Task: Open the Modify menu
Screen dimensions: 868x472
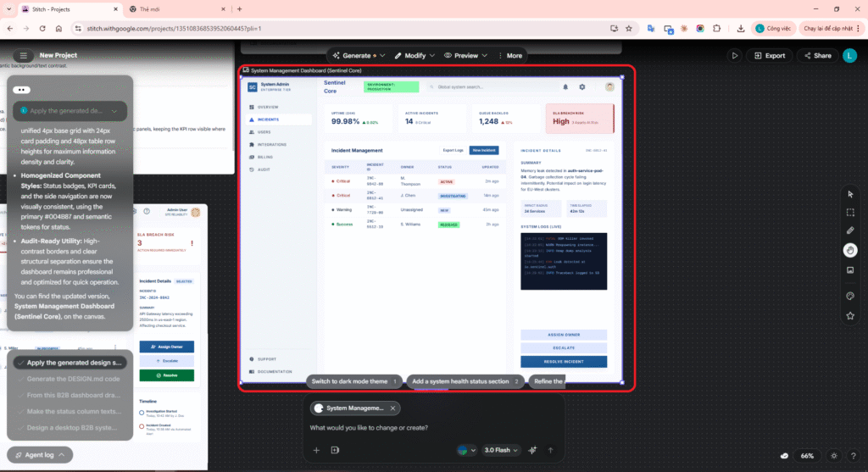Action: [x=415, y=56]
